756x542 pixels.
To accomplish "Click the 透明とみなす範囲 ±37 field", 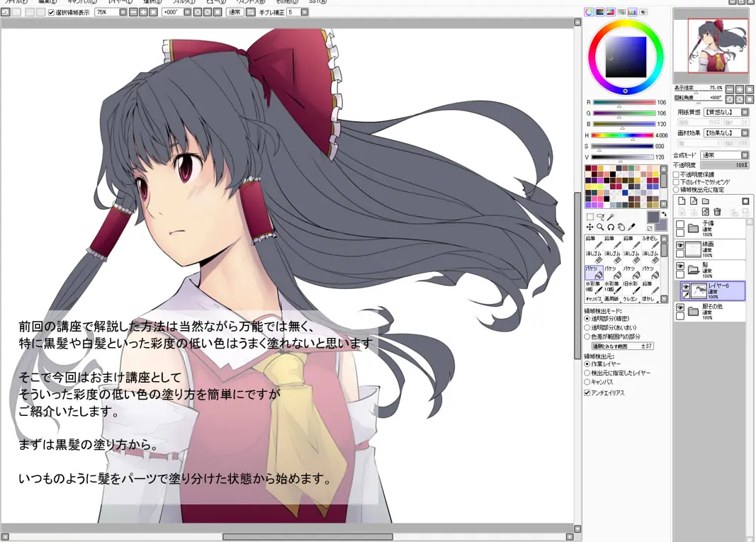I will (623, 346).
